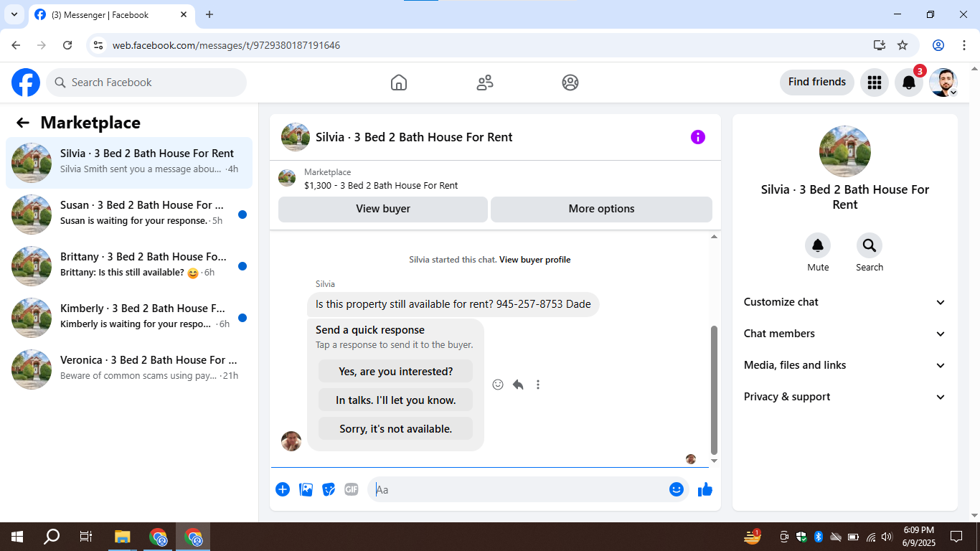This screenshot has height=551, width=980.
Task: Open File Explorer from the taskbar
Action: pos(123,537)
